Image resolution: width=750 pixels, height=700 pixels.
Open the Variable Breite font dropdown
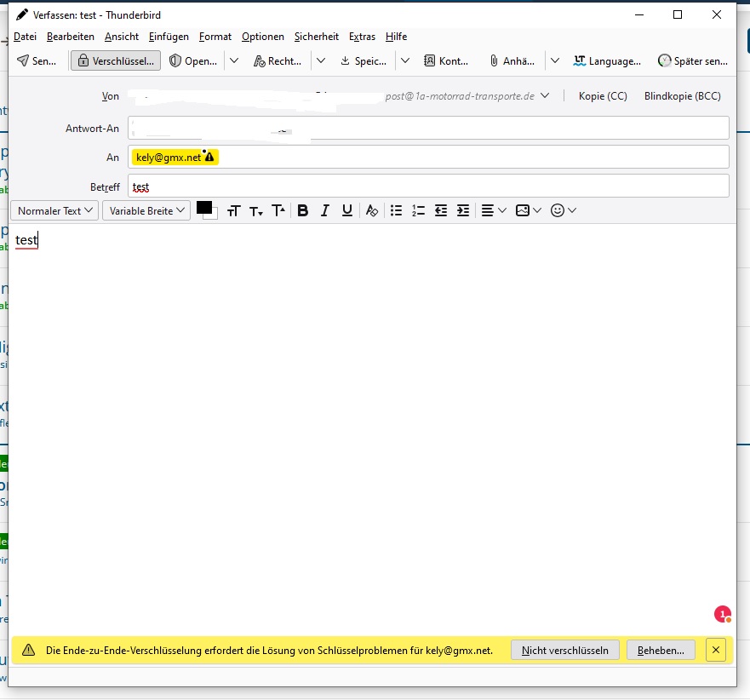tap(146, 210)
